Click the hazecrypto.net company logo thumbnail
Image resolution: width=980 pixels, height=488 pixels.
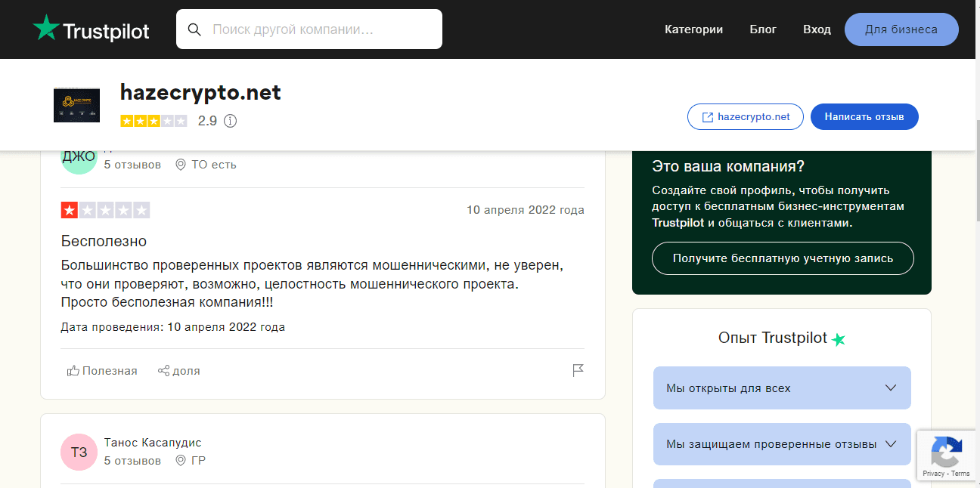point(76,105)
